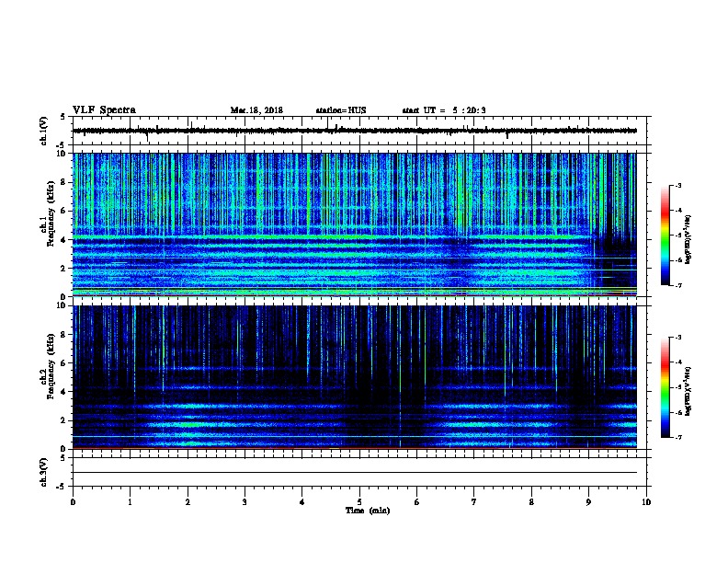
Task: Click the "8" kHz tick of ch.2 spectrogram
Action: coord(65,335)
